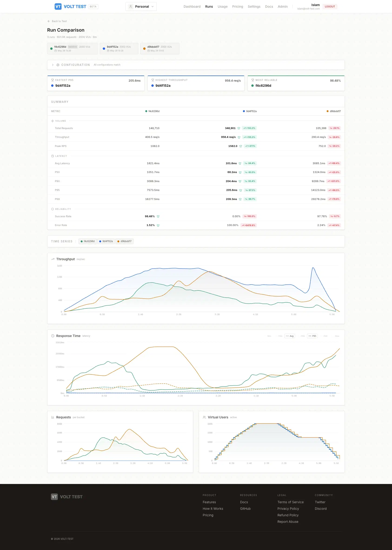Screen dimensions: 392x550
Task: Click the VT logo in the footer
Action: pyautogui.click(x=54, y=497)
